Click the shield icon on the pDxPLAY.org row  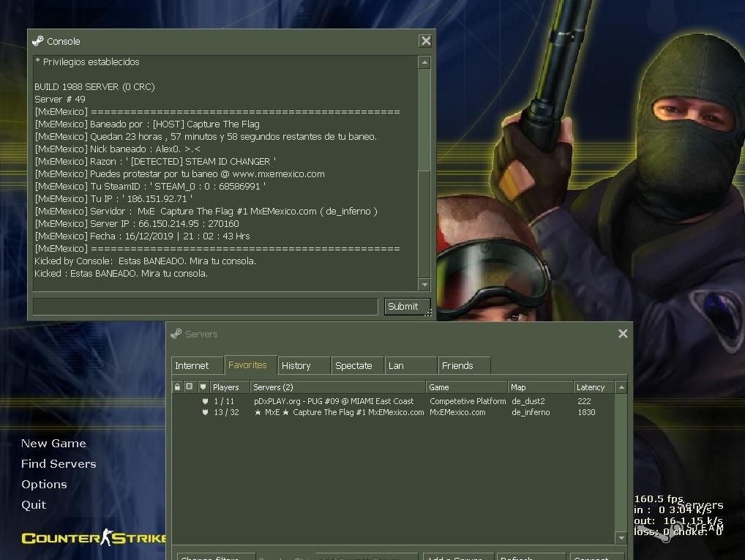click(205, 401)
